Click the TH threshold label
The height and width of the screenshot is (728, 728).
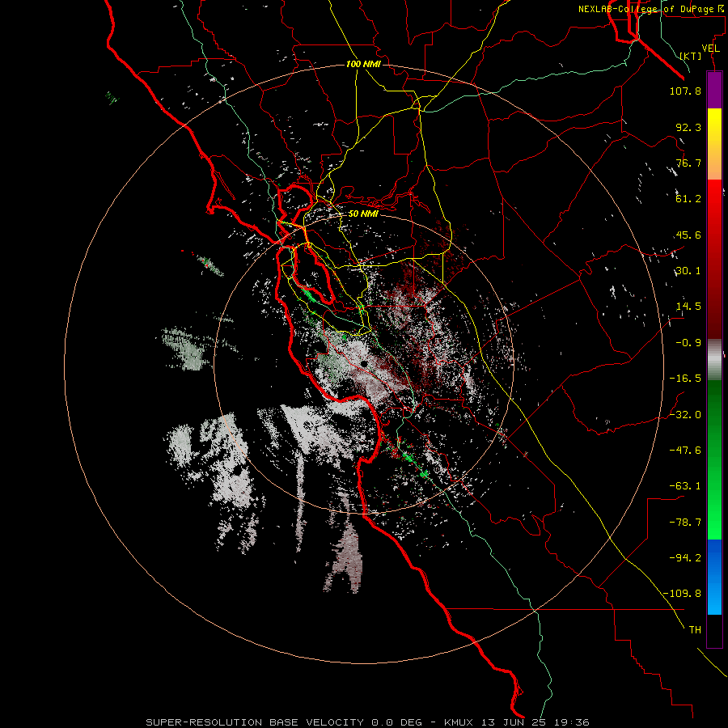[695, 629]
